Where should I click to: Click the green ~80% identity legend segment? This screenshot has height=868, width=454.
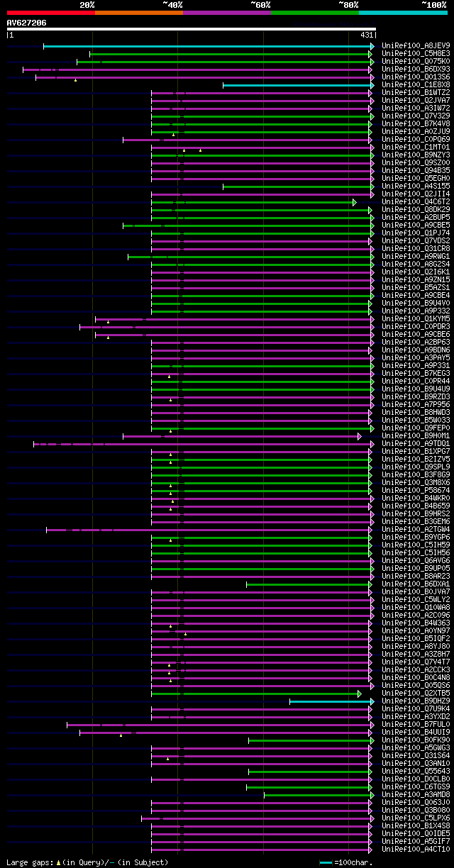(315, 13)
